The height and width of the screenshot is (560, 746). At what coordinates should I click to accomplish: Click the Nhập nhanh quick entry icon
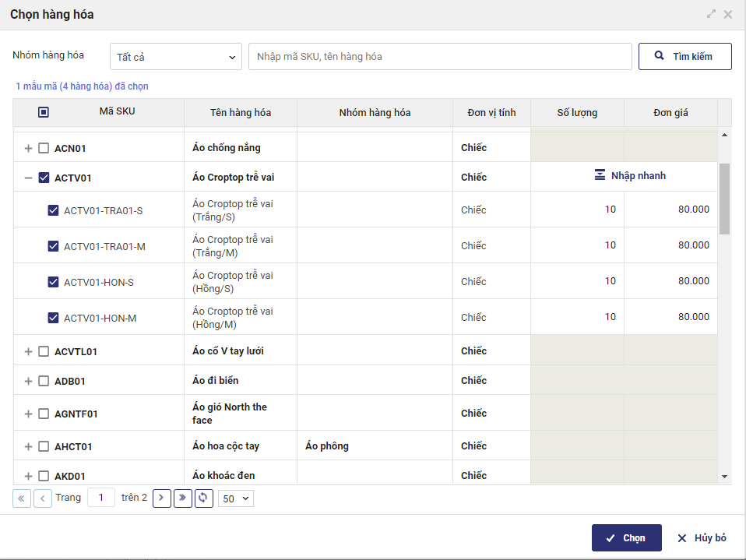[x=600, y=175]
